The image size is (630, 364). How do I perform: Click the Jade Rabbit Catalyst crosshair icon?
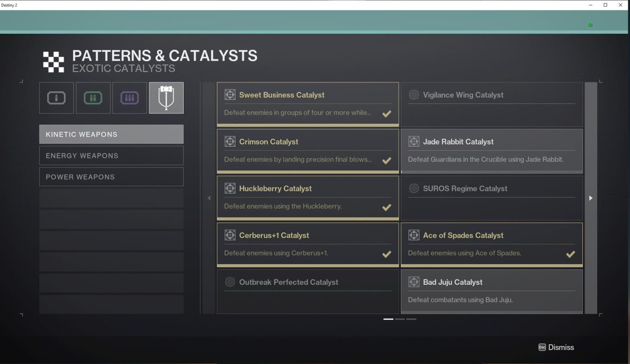(x=414, y=142)
